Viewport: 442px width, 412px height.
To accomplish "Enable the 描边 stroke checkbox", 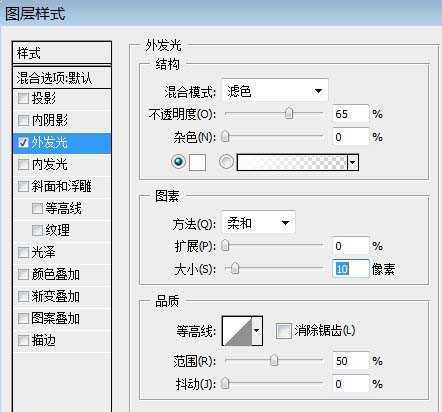I will (x=23, y=340).
